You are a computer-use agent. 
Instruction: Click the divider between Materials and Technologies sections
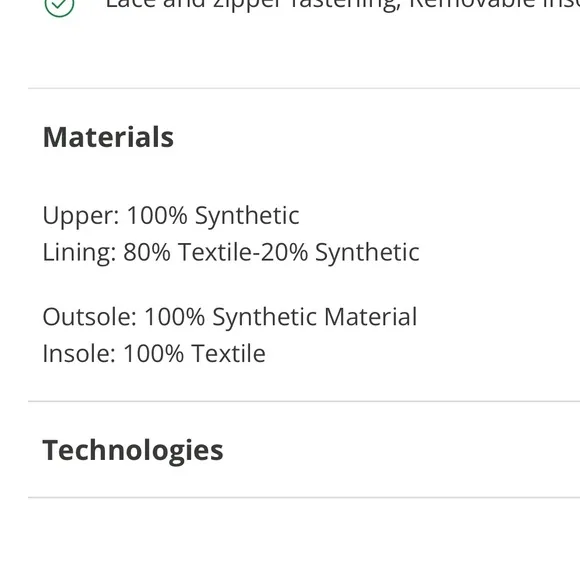[x=304, y=401]
